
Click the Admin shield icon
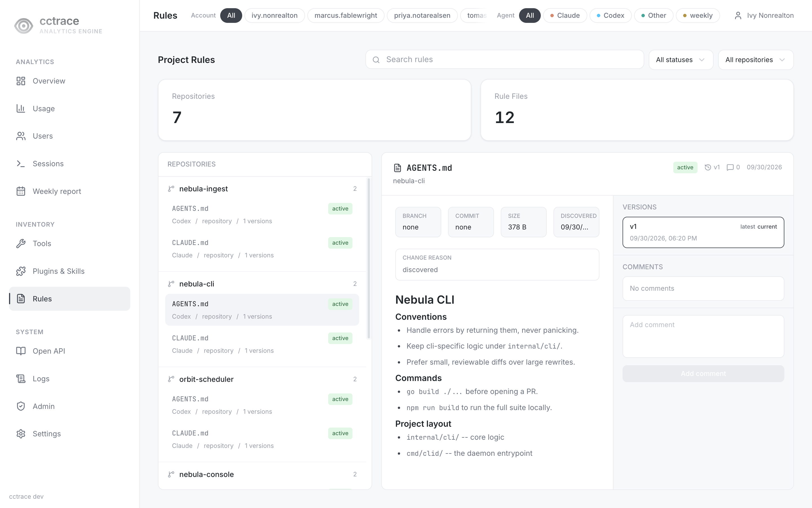tap(21, 406)
